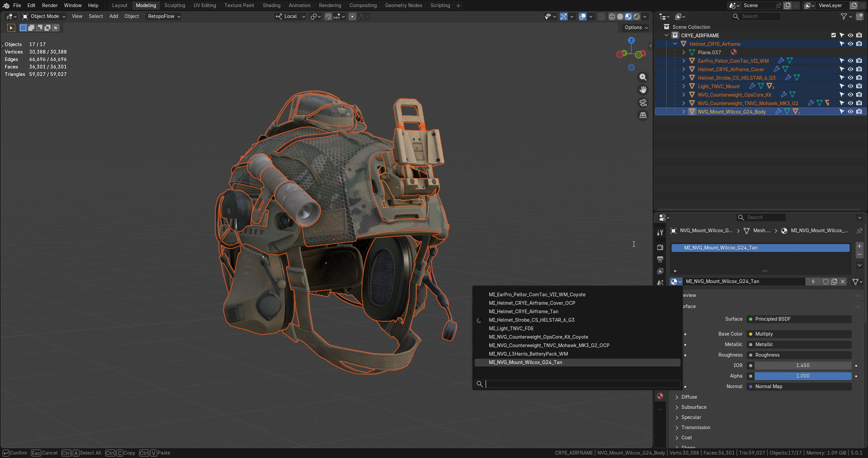Hide Light_TNVC_Mount using its eye icon
This screenshot has height=458, width=868.
(x=850, y=86)
